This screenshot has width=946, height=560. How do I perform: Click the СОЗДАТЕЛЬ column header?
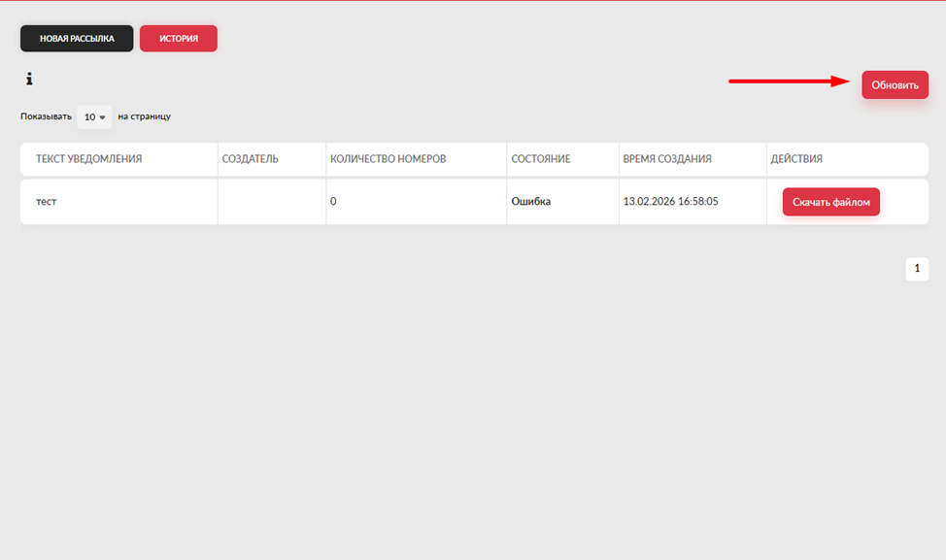(x=250, y=159)
